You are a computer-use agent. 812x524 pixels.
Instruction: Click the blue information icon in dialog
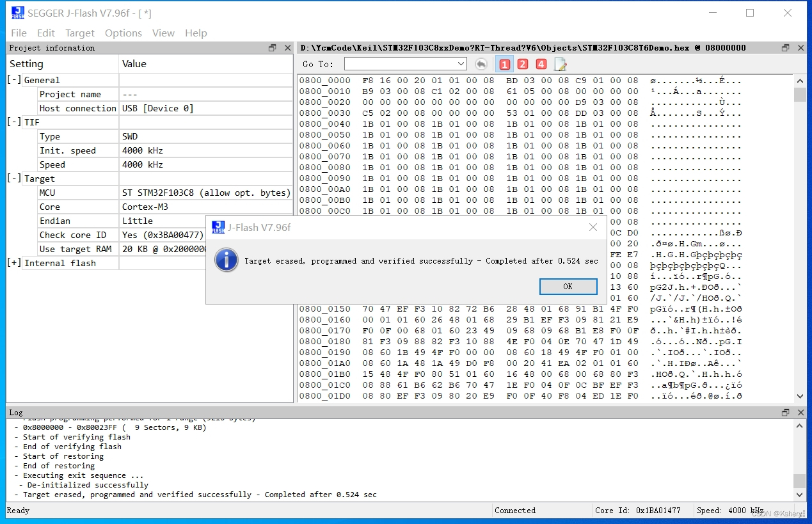click(x=226, y=260)
